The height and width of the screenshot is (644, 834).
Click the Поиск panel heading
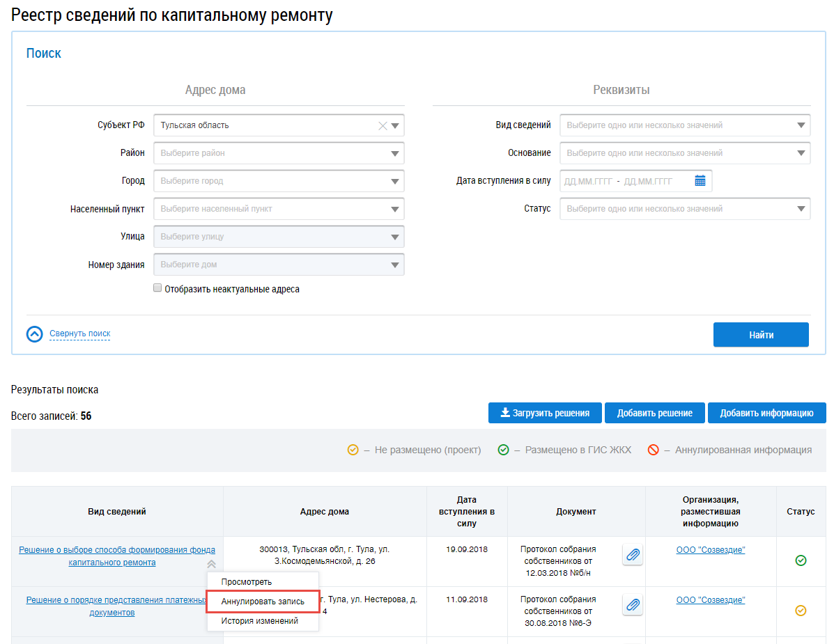(44, 53)
